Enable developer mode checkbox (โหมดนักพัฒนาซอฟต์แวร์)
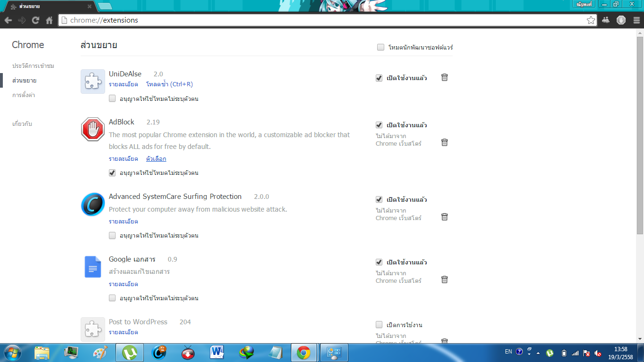The image size is (644, 362). pos(380,47)
